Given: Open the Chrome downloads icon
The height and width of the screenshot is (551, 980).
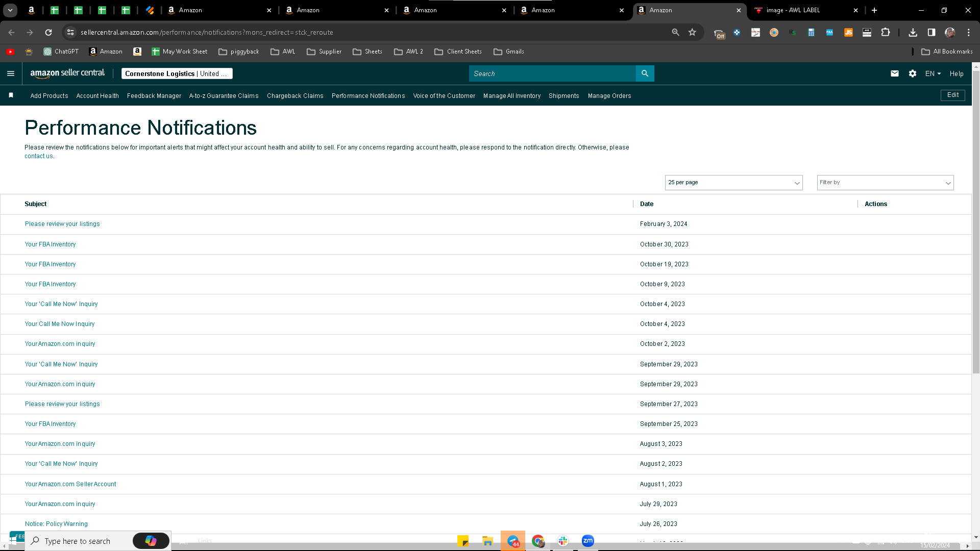Looking at the screenshot, I should click(913, 32).
